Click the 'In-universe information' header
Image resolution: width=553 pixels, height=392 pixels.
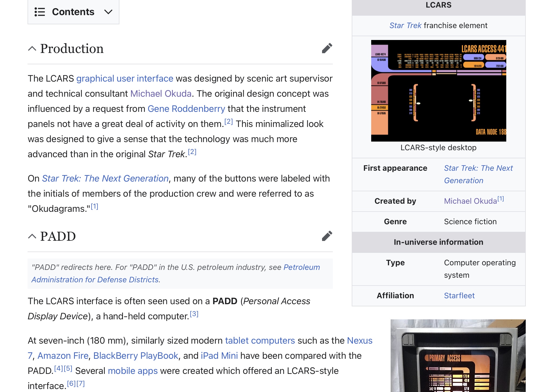click(438, 242)
